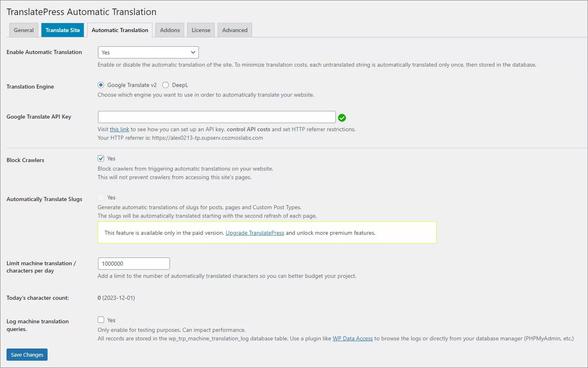Click the 'Limit machine translation / characters per day' label
Viewport: 588px width, 368px height.
click(x=41, y=267)
